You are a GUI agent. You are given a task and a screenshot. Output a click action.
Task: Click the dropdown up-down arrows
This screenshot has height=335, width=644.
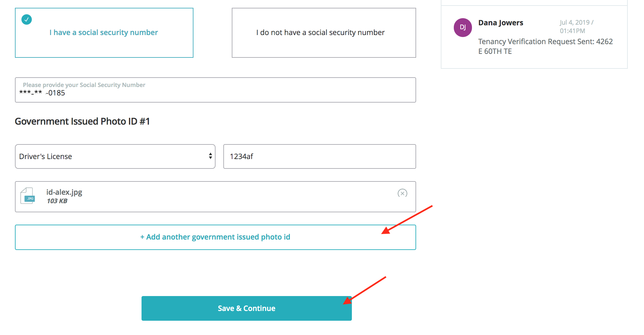click(x=210, y=156)
